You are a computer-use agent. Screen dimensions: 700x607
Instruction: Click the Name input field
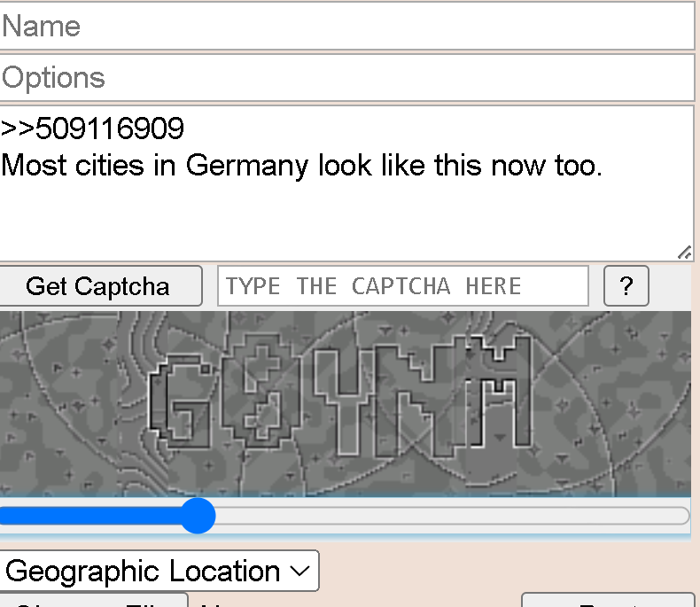coord(346,26)
